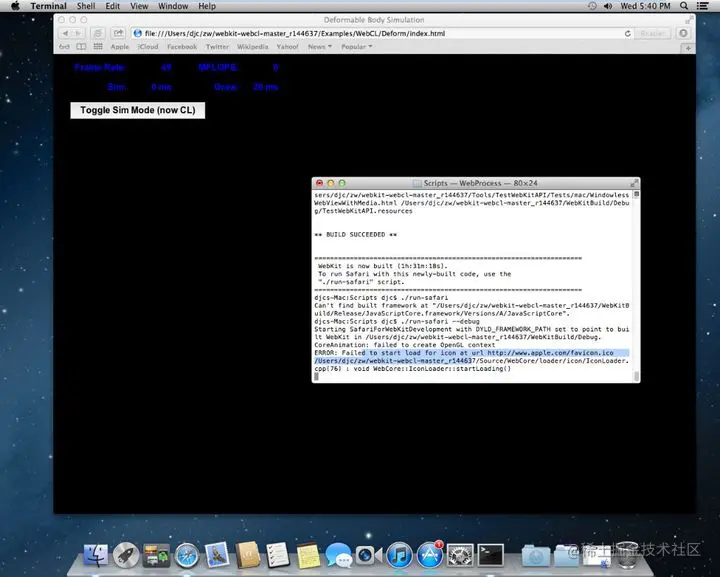The width and height of the screenshot is (720, 577).
Task: Open Top Sites grid icon
Action: point(98,47)
